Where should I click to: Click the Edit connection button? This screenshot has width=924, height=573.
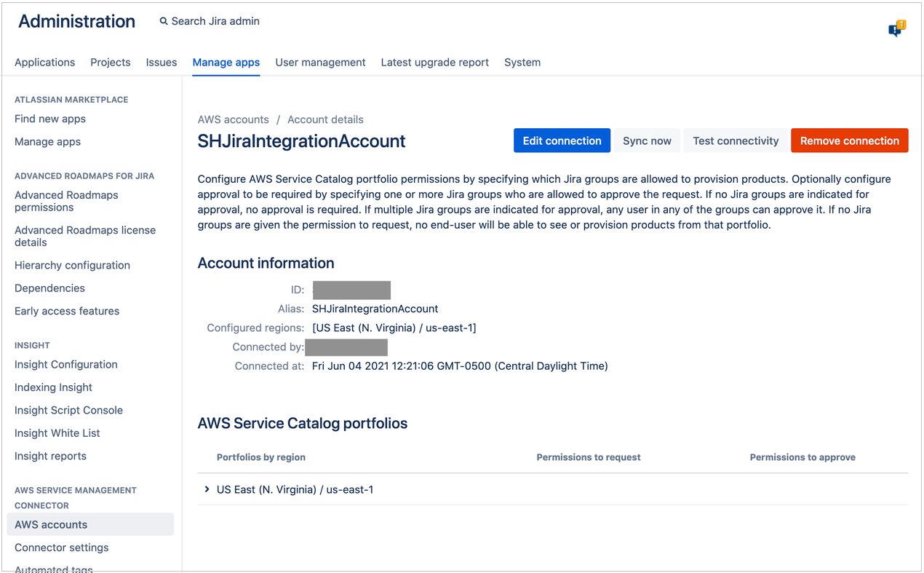(562, 141)
